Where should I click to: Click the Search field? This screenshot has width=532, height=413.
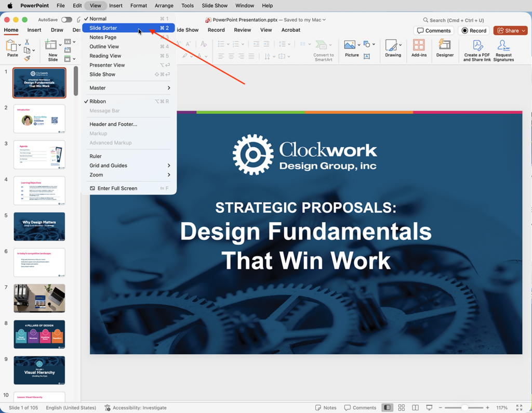[x=453, y=20]
